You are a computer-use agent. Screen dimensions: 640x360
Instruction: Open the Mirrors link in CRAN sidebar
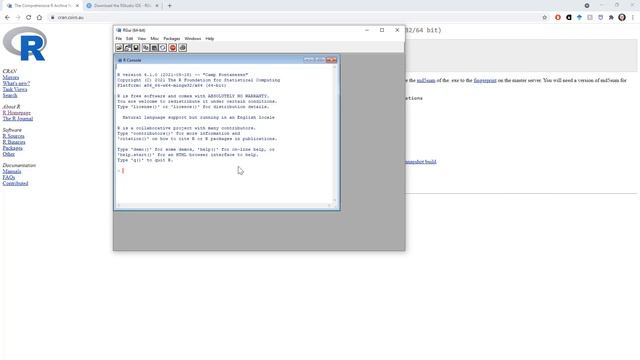11,77
